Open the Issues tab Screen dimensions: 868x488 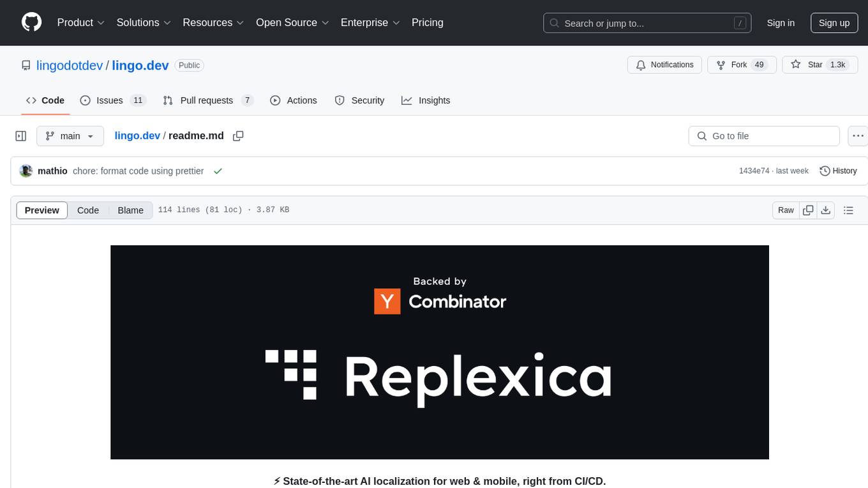click(x=113, y=100)
